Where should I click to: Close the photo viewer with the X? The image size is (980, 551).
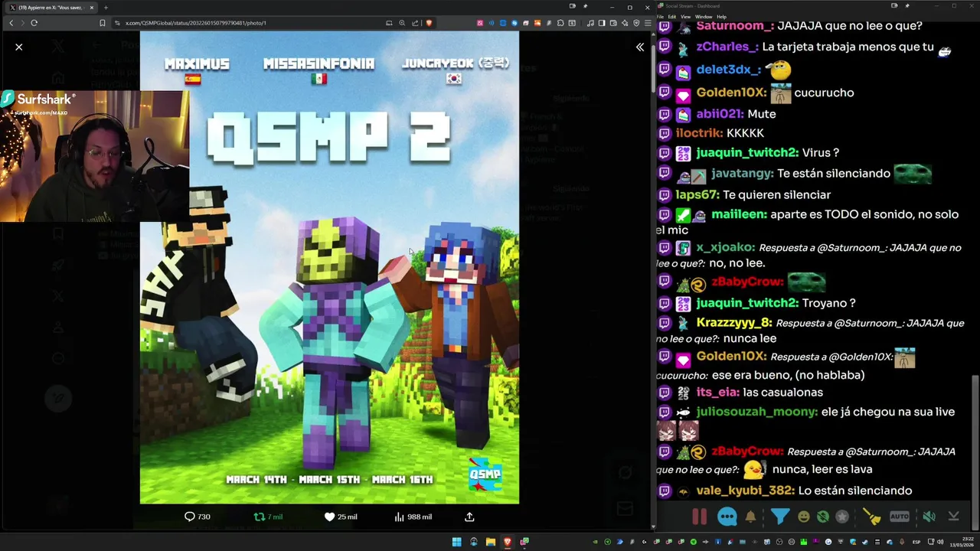[19, 47]
